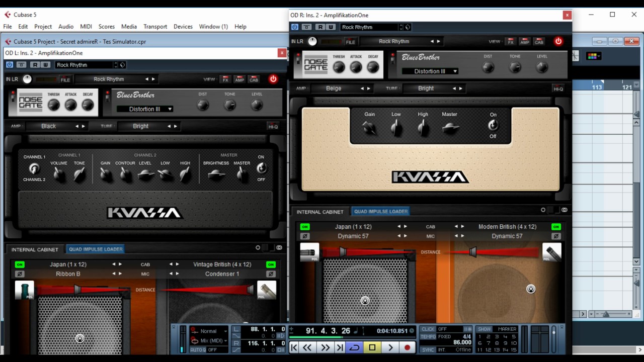Open the Audio menu
This screenshot has height=362, width=644.
[x=66, y=27]
